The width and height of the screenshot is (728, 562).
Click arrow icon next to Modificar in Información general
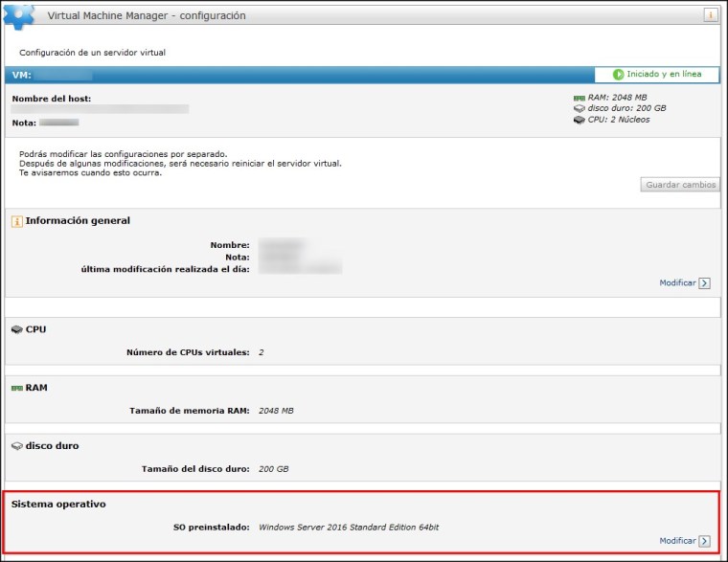click(x=704, y=283)
